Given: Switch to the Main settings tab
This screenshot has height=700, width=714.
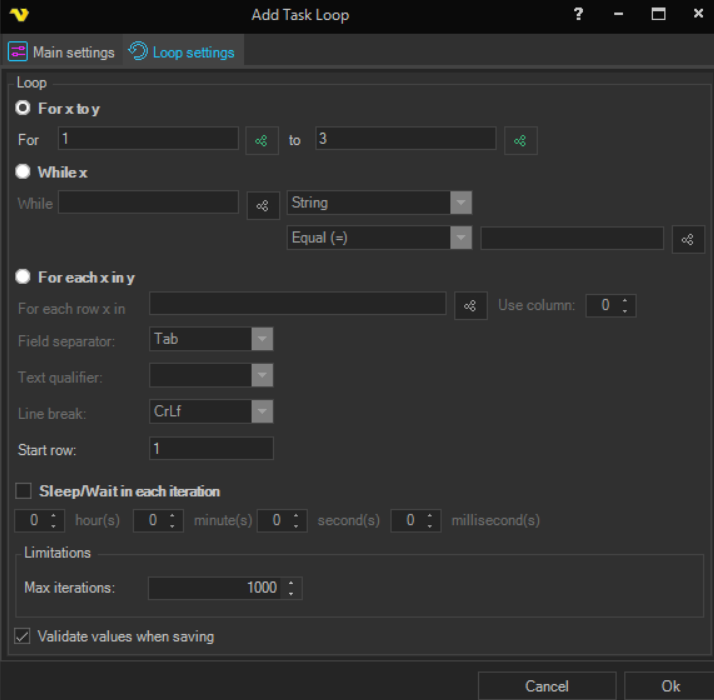Looking at the screenshot, I should tap(62, 52).
